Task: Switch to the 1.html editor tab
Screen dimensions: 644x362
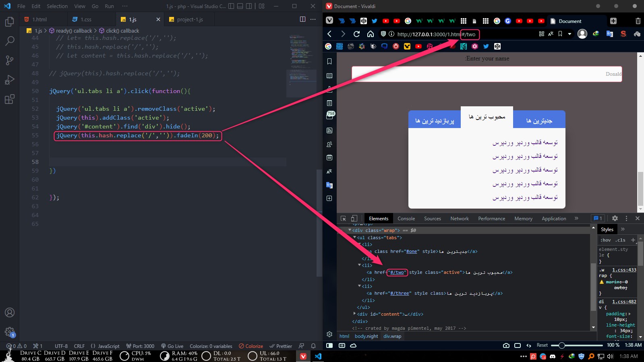Action: (x=39, y=19)
